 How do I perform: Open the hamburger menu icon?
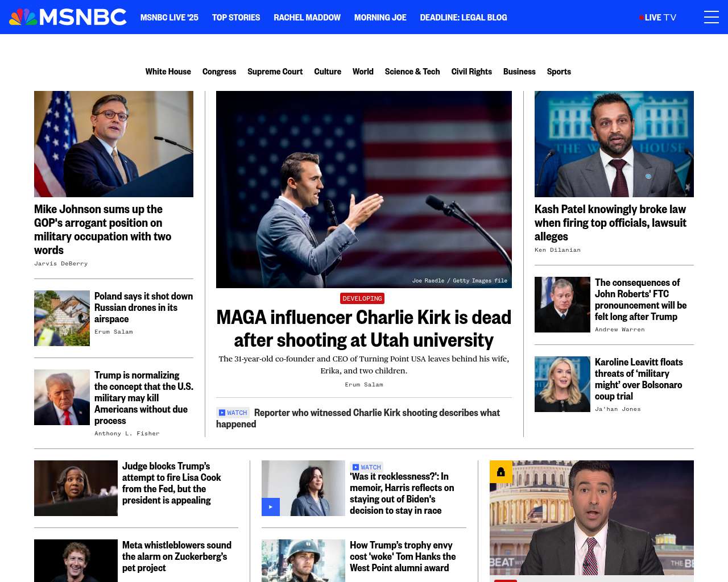pyautogui.click(x=711, y=17)
